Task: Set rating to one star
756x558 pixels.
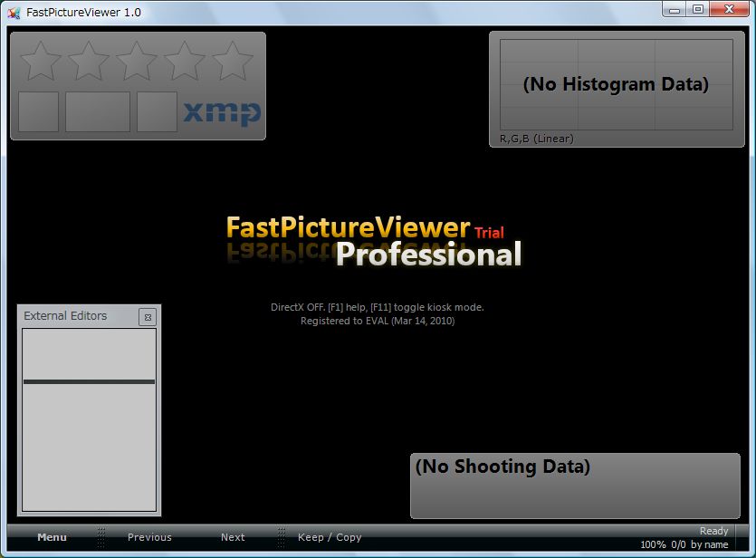Action: pos(41,61)
